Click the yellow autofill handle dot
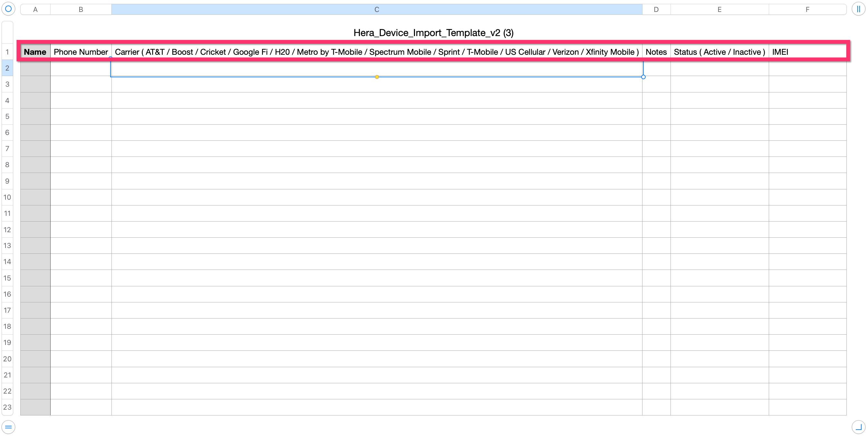The image size is (868, 438). click(x=377, y=77)
